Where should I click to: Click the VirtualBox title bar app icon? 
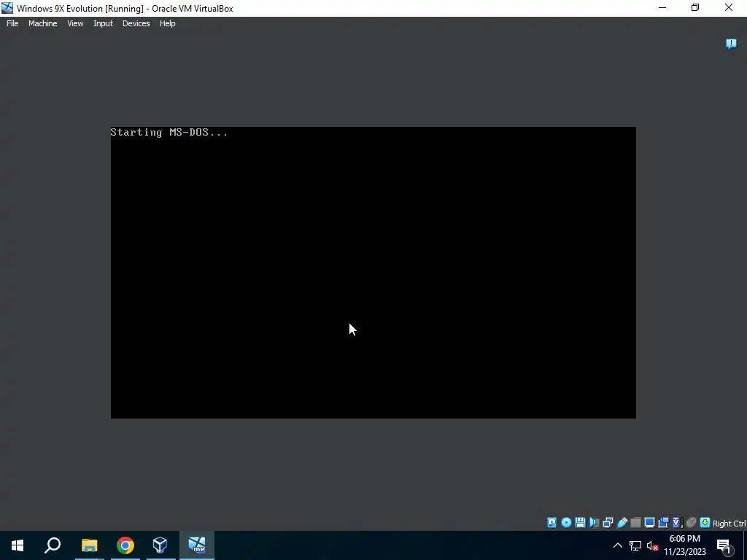[x=7, y=8]
